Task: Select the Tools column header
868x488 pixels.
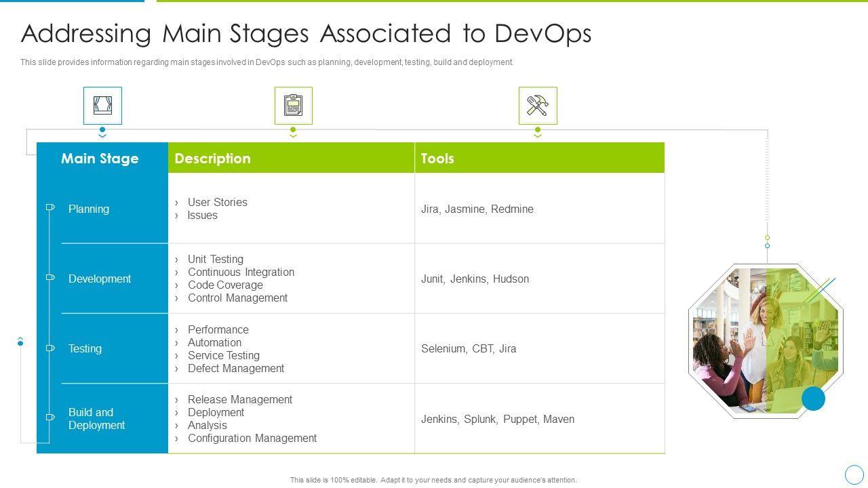Action: [437, 159]
